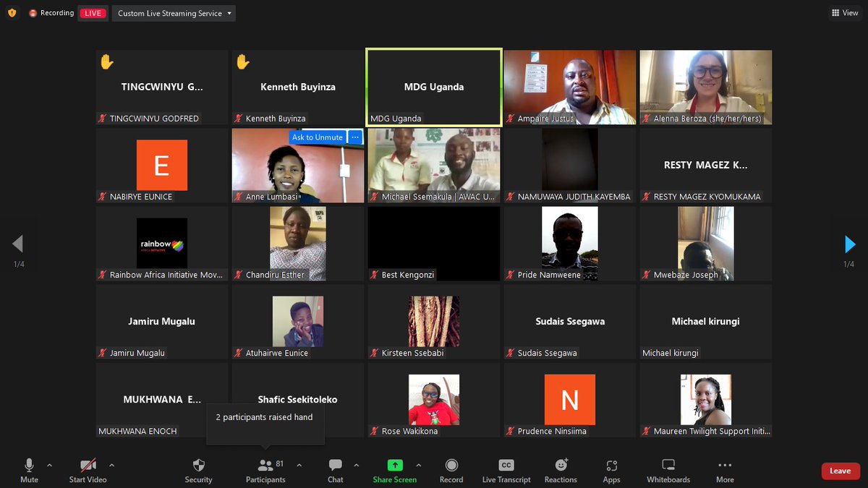Go to the previous gallery page arrow
Image resolution: width=868 pixels, height=488 pixels.
coord(18,244)
